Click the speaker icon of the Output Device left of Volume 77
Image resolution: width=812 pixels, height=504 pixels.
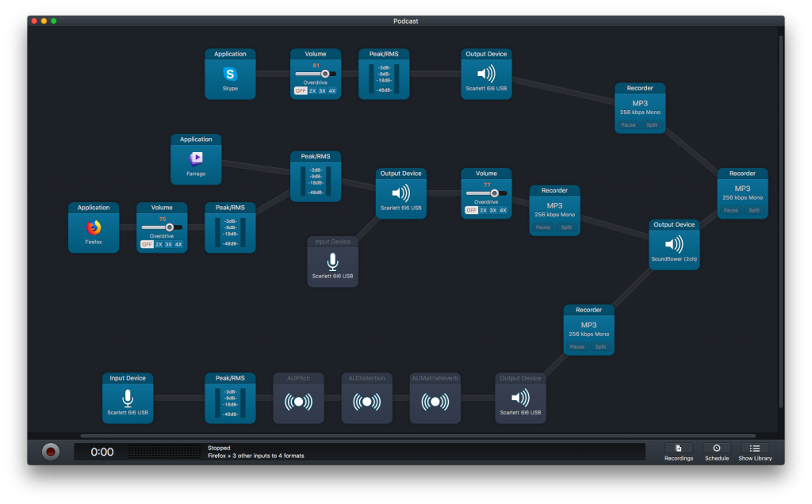point(400,193)
